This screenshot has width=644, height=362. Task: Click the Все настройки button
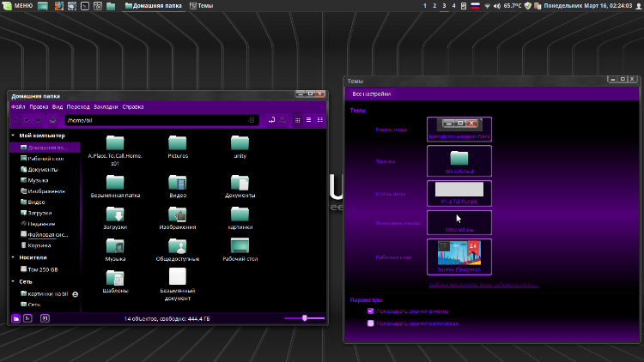click(x=372, y=94)
